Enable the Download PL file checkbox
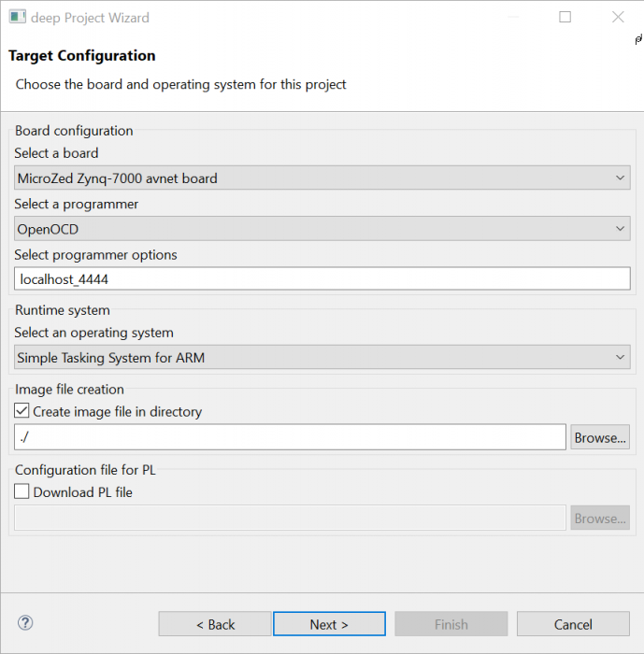Image resolution: width=644 pixels, height=654 pixels. (22, 491)
